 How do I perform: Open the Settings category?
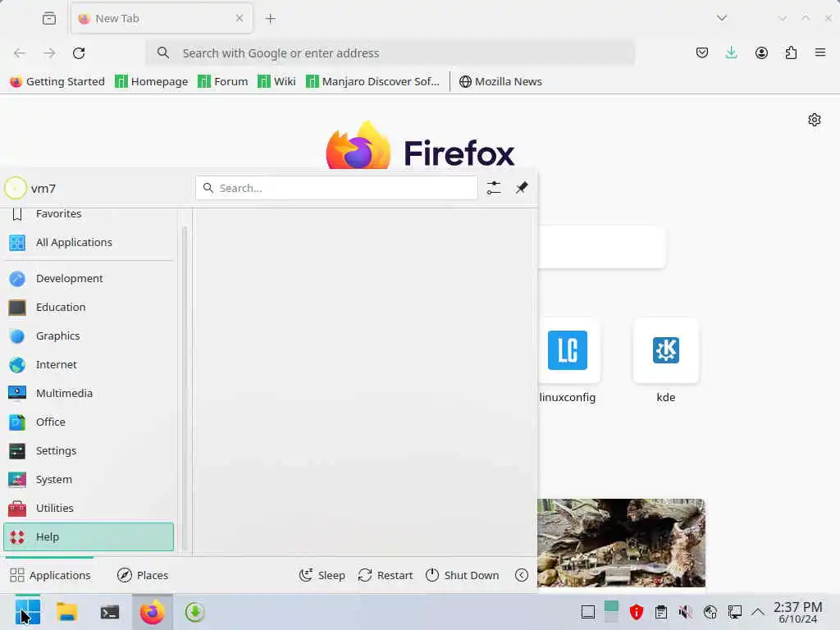click(89, 451)
